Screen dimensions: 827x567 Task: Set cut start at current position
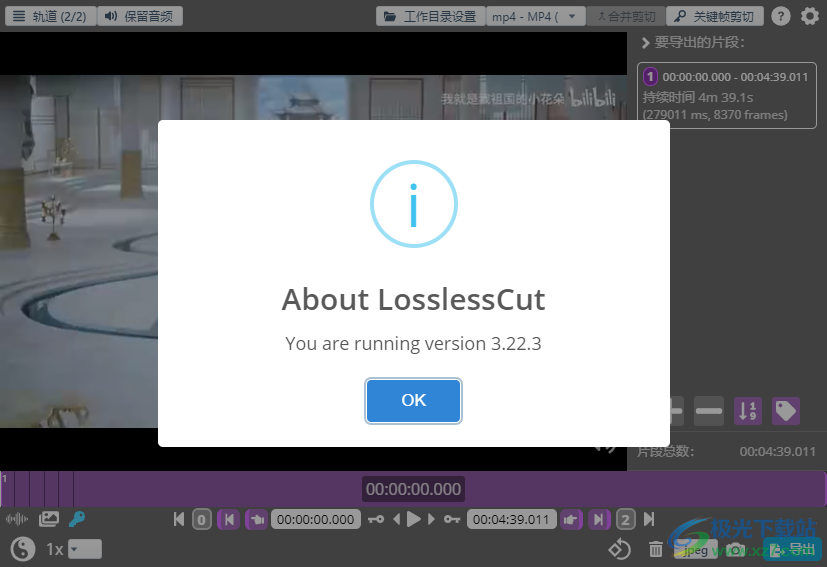[229, 520]
